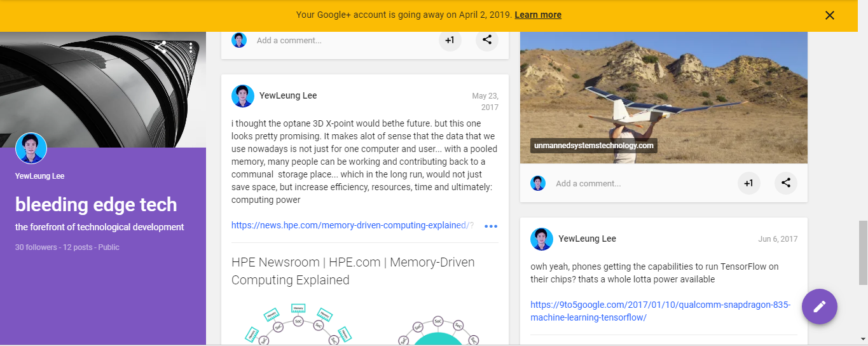Share the top middle column post

487,40
